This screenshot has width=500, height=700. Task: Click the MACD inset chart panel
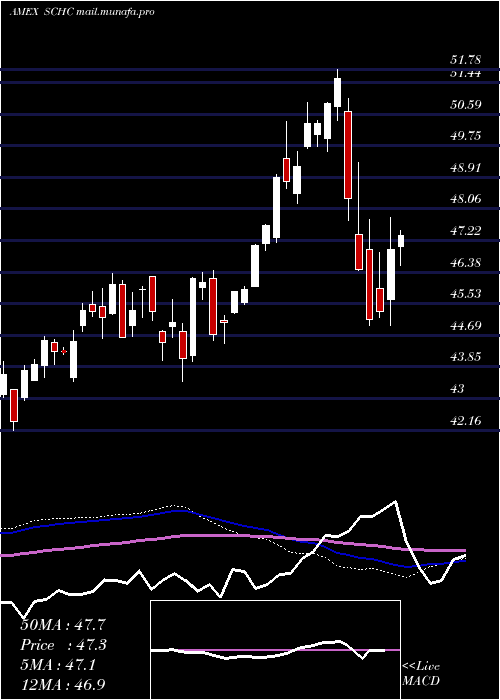pos(275,650)
